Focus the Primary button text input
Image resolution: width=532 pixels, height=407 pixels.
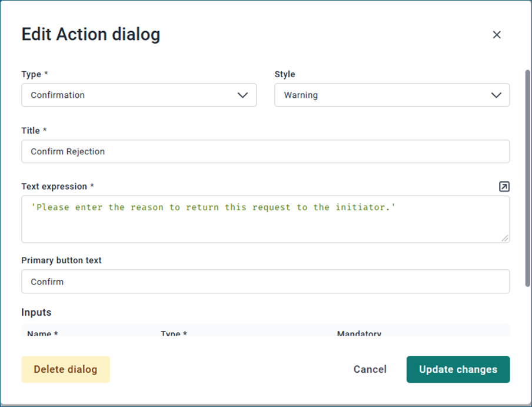[265, 282]
